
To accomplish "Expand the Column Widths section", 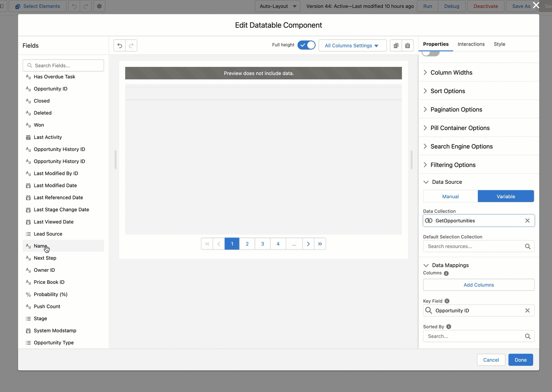I will pyautogui.click(x=451, y=72).
